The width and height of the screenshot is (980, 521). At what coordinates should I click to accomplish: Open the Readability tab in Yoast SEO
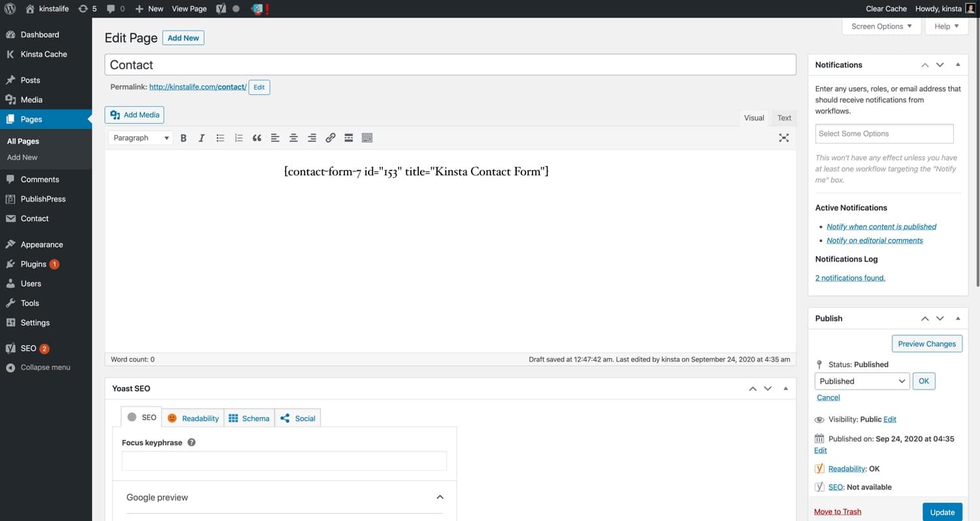[x=193, y=418]
